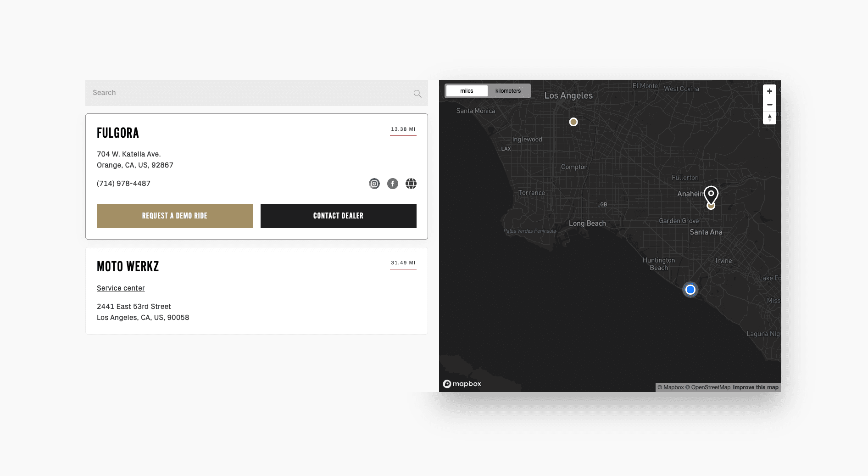This screenshot has height=476, width=868.
Task: Open the Service center link
Action: 121,288
